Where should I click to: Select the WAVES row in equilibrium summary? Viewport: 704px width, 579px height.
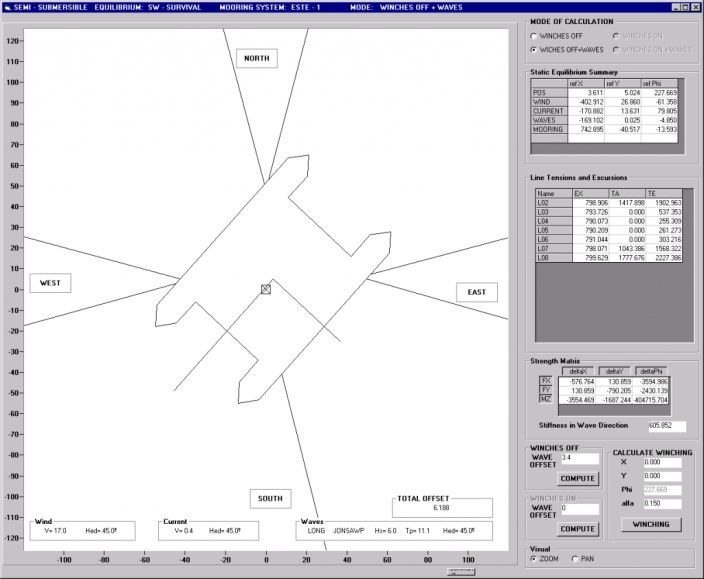(x=604, y=120)
